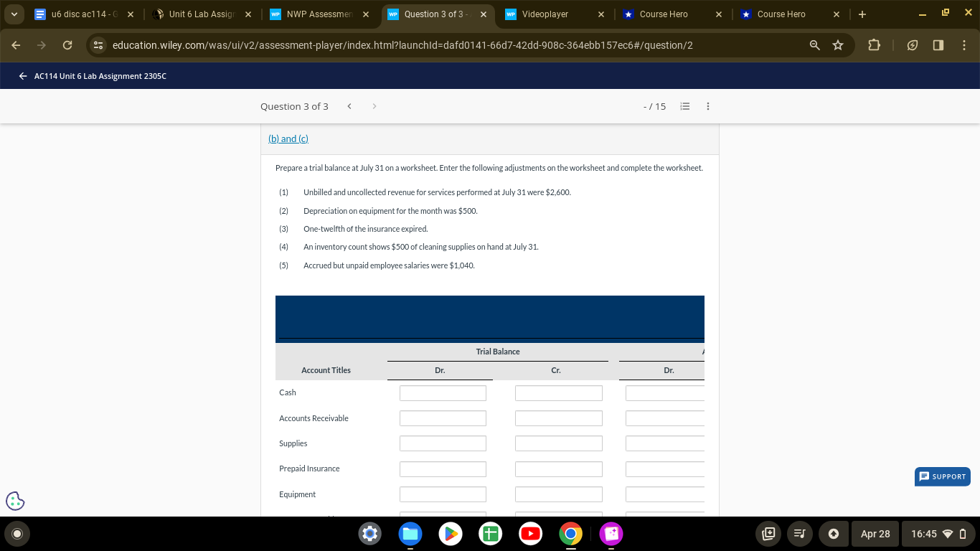
Task: Go back with browser back arrow
Action: tap(17, 45)
